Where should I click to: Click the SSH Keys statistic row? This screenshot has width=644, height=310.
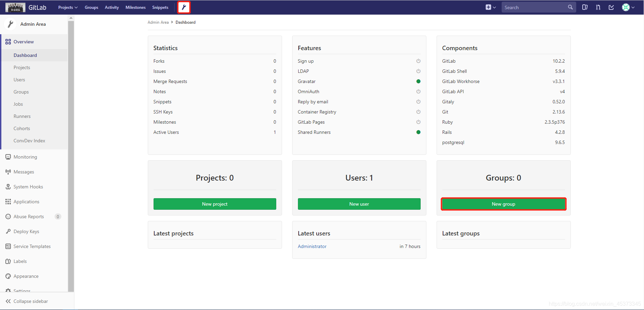pos(215,112)
